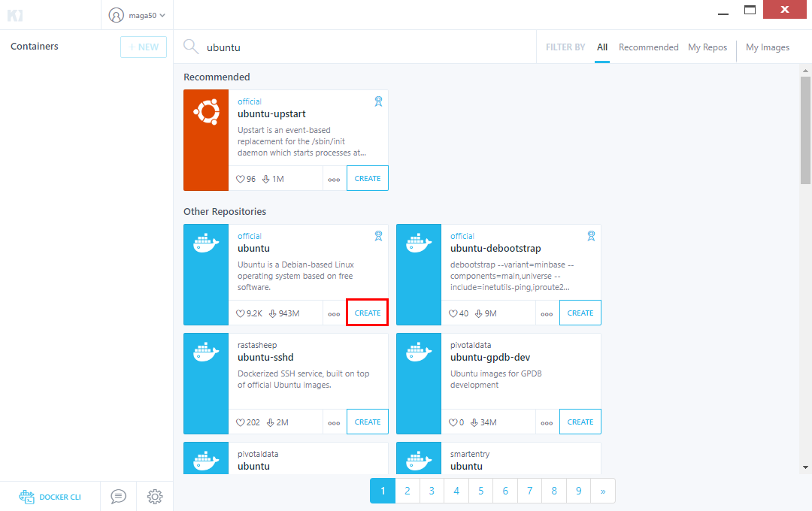Open the DOCKER CLI

pyautogui.click(x=50, y=496)
